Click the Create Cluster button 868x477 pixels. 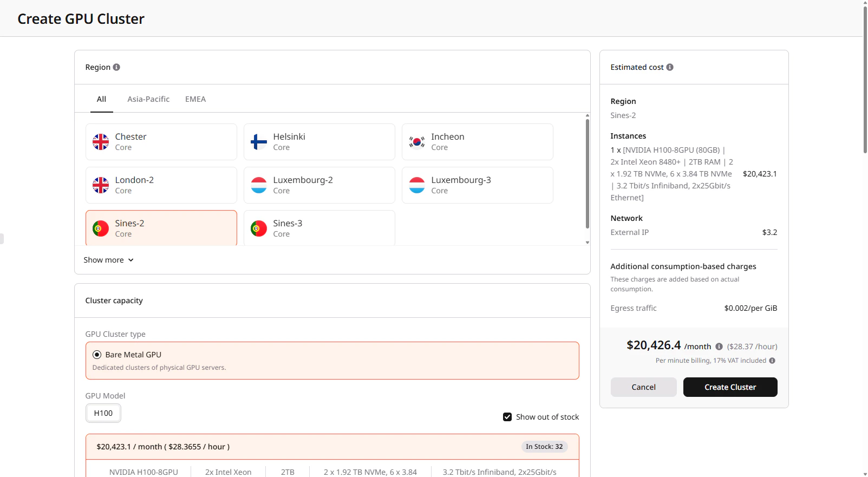(x=730, y=387)
